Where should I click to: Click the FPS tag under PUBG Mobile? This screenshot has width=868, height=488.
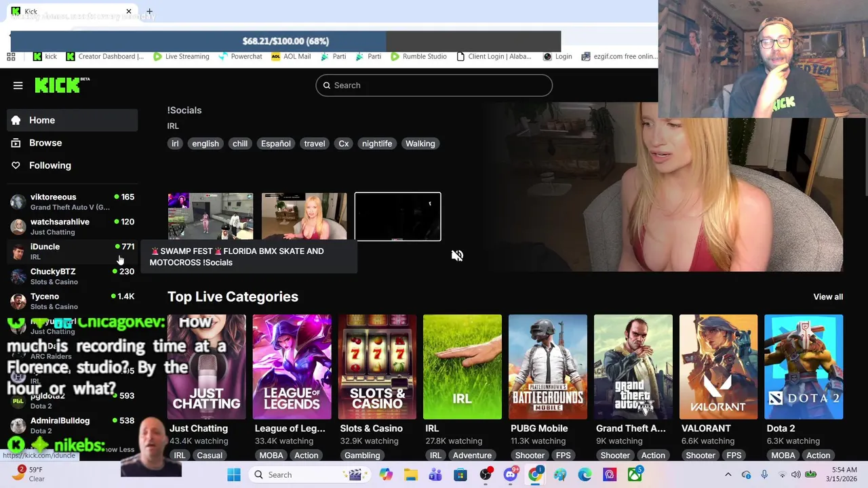[x=563, y=455]
